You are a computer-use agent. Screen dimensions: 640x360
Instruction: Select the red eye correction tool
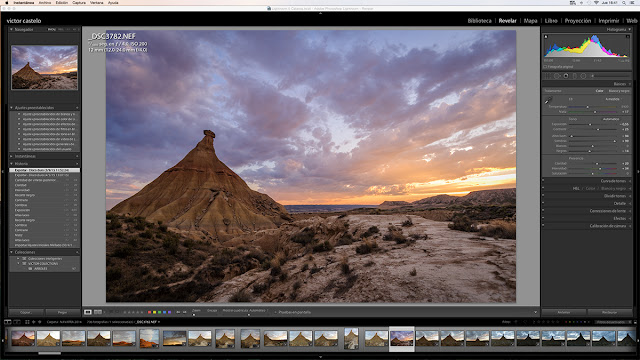coord(566,76)
